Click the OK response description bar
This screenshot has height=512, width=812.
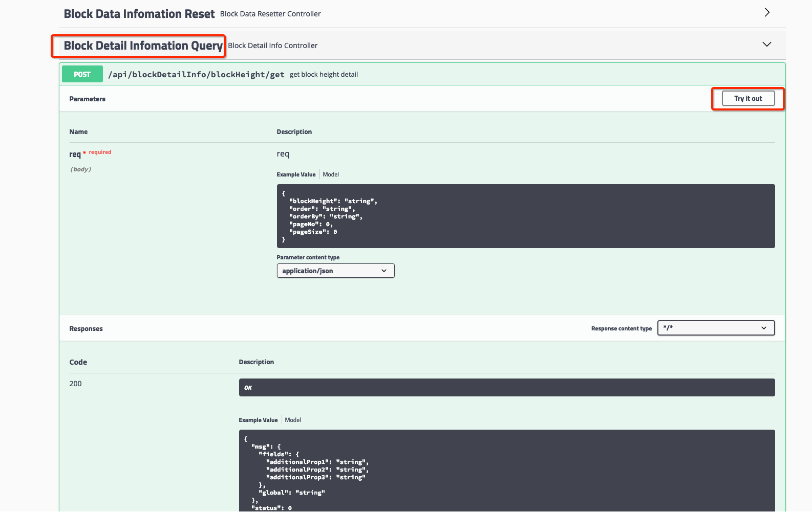click(506, 388)
